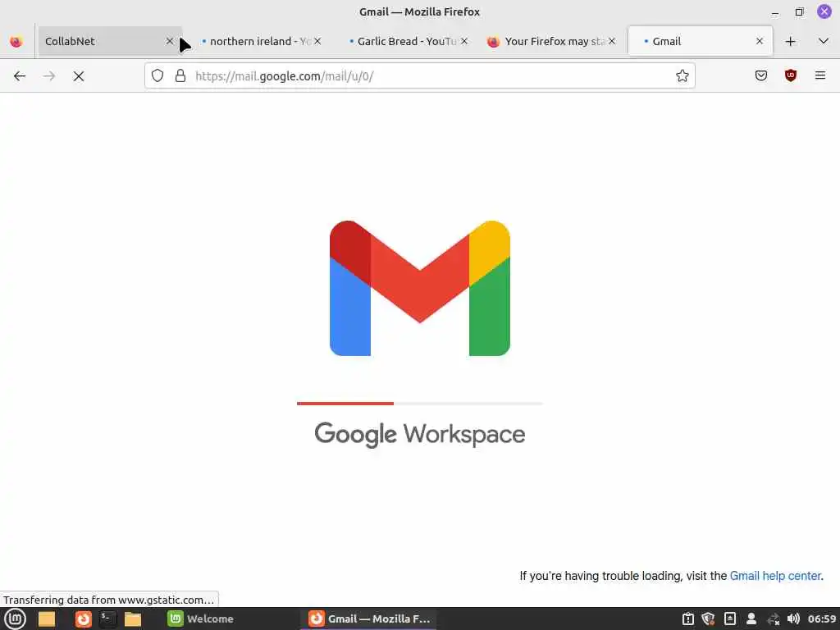Open user account tray icon
The height and width of the screenshot is (630, 840).
[x=751, y=619]
